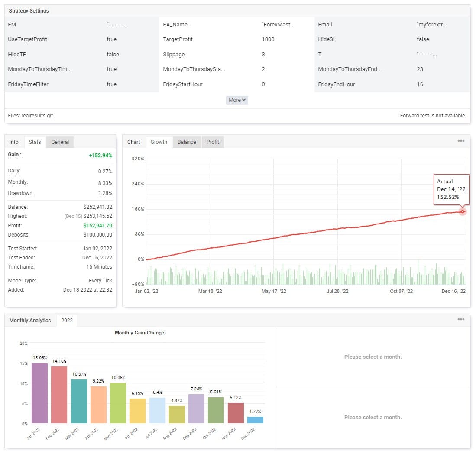Select the 2022 tab in Monthly Analytics
The image size is (476, 454).
tap(67, 321)
